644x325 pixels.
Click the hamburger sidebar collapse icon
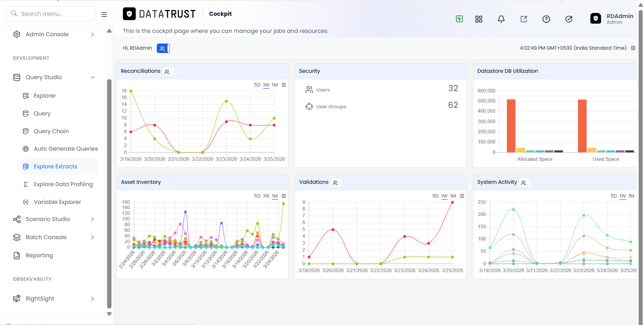(104, 14)
